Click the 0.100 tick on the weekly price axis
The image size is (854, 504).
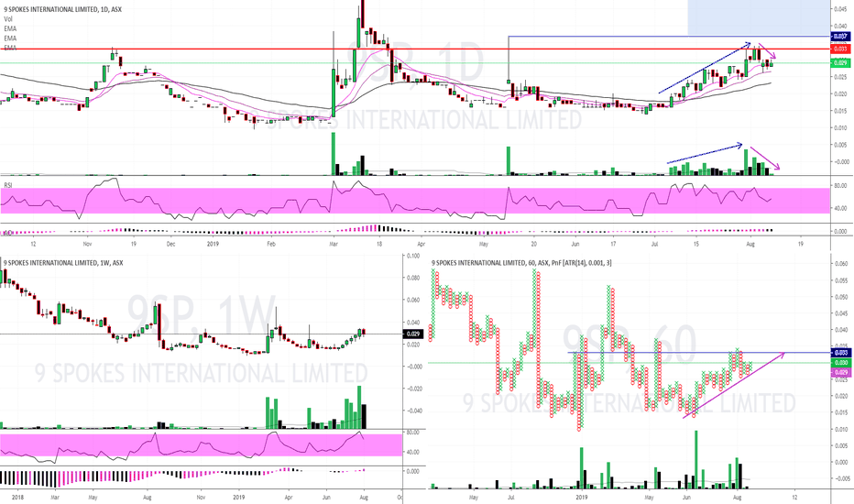click(413, 256)
